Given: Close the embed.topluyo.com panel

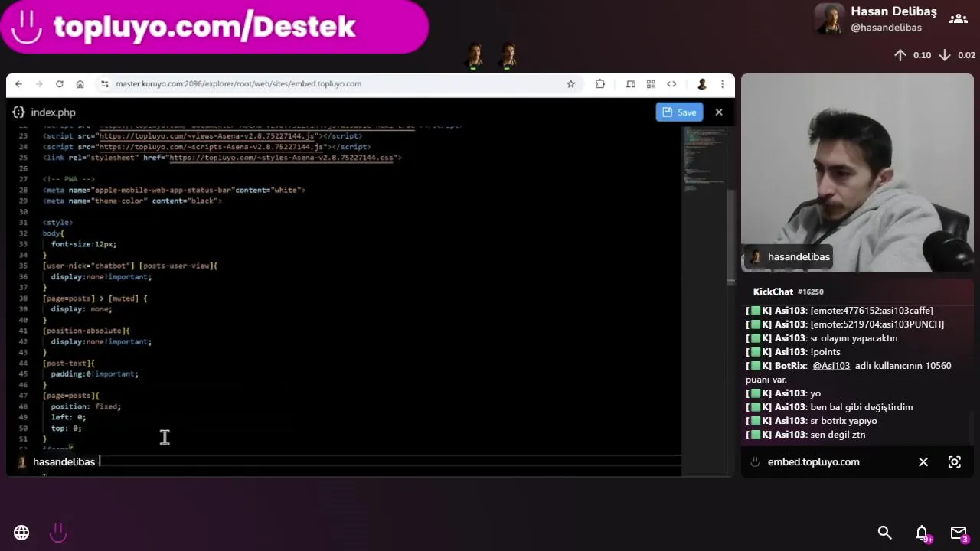Looking at the screenshot, I should point(923,462).
